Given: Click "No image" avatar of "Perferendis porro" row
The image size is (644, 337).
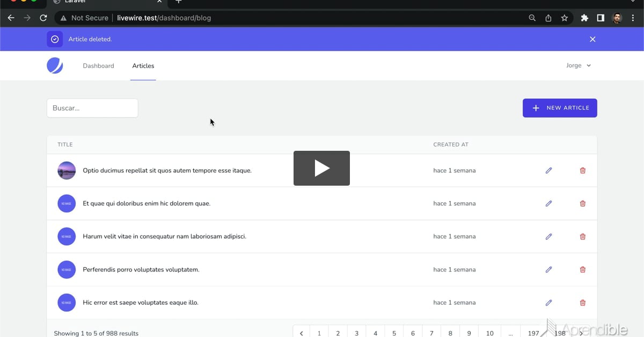Looking at the screenshot, I should pyautogui.click(x=67, y=269).
